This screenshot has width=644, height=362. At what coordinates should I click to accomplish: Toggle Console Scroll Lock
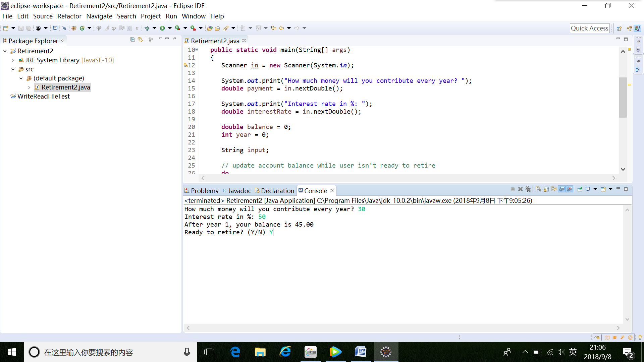[x=546, y=189]
